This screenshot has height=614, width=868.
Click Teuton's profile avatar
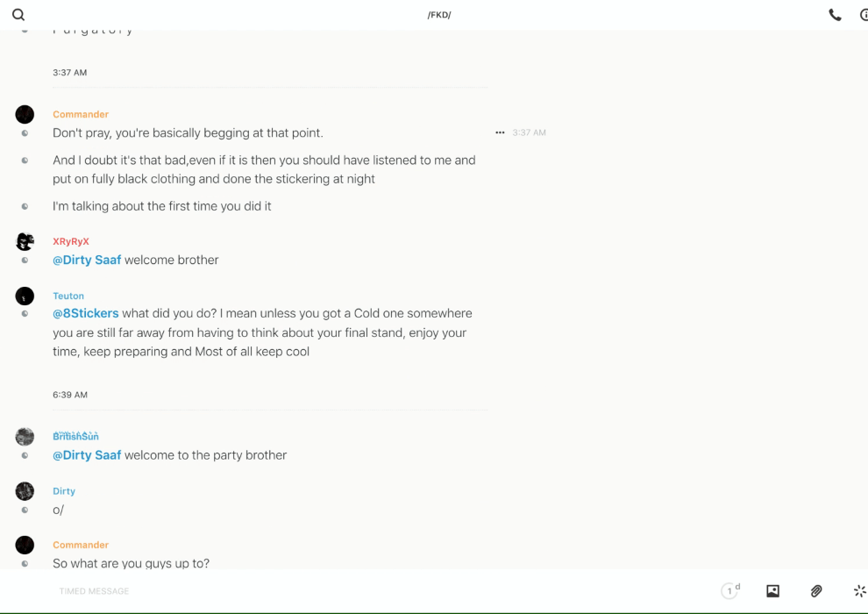(x=25, y=296)
